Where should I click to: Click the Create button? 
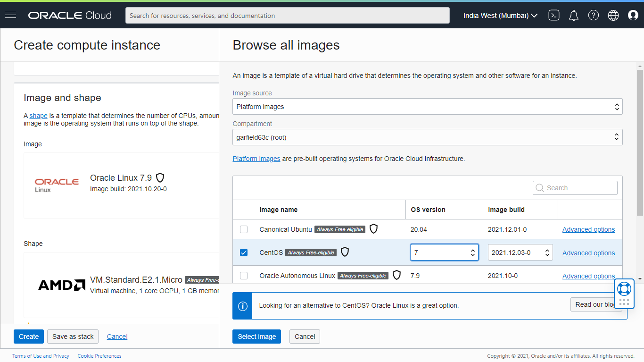(x=29, y=337)
